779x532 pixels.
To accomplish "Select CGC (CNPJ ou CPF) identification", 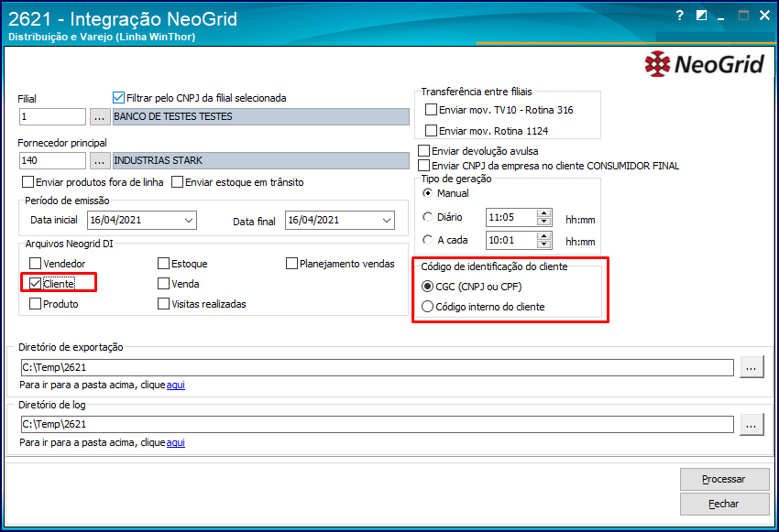I will point(427,287).
